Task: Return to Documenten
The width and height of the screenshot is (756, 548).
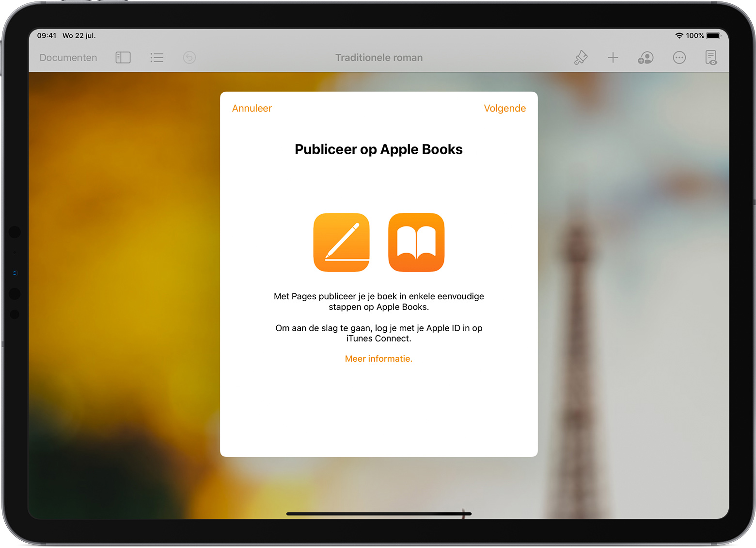Action: point(68,57)
